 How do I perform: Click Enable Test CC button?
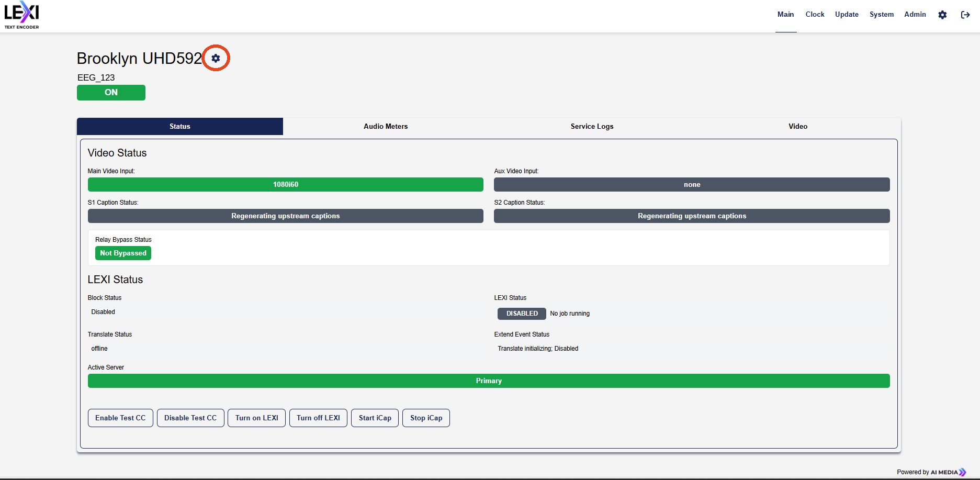120,418
